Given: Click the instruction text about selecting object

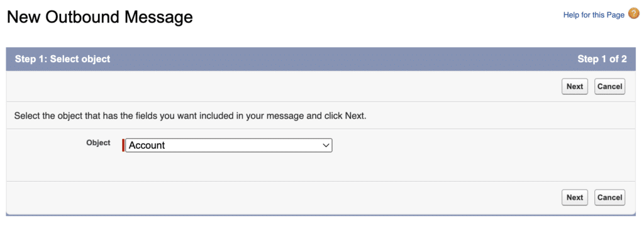Looking at the screenshot, I should (190, 116).
